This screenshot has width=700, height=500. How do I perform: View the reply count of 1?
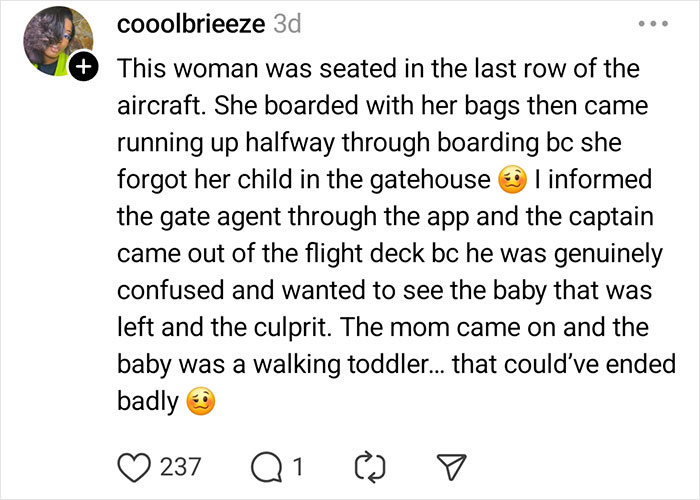click(x=298, y=466)
